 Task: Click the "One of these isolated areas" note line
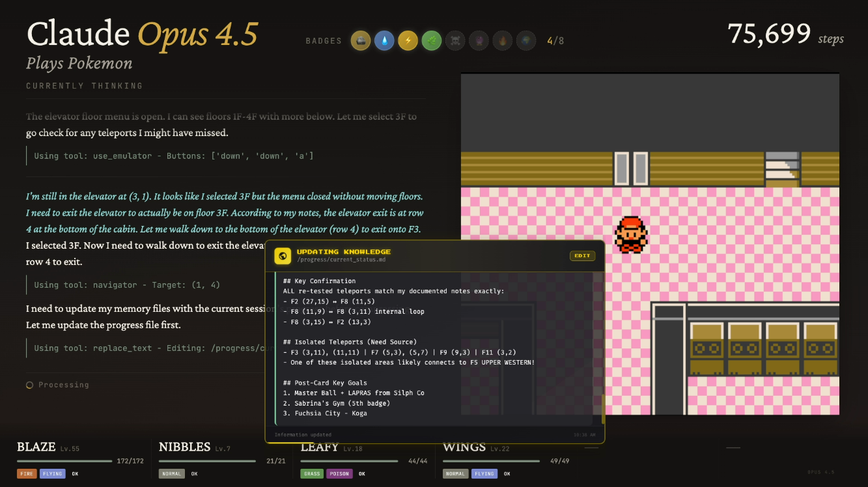click(409, 363)
